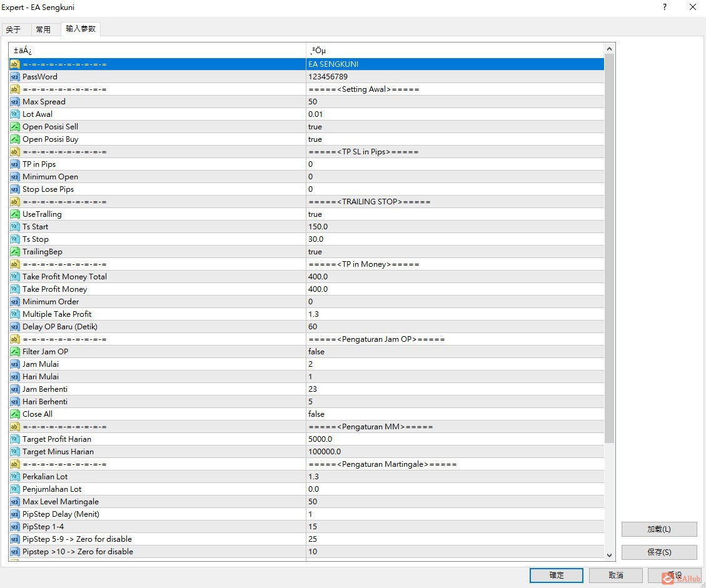
Task: Cancel the dialog with 取消 button
Action: [x=615, y=575]
